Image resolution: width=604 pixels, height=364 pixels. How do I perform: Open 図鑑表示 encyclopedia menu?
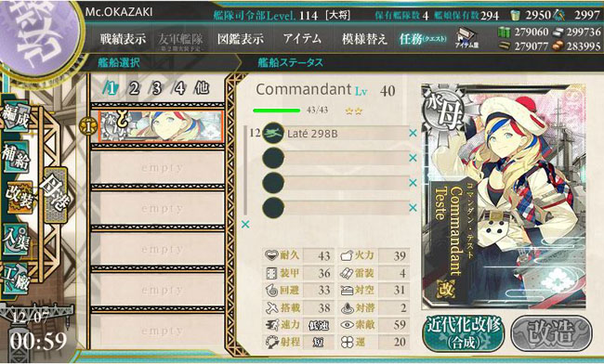241,39
